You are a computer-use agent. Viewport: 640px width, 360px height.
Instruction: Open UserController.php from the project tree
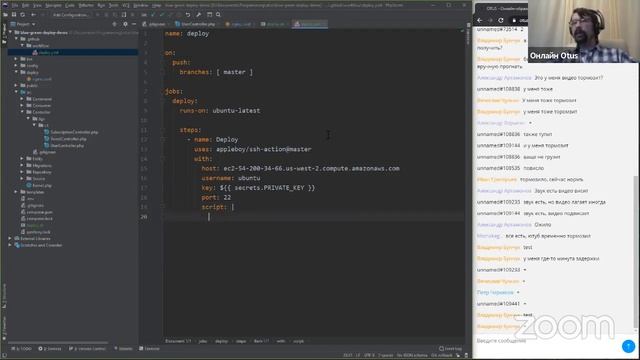point(64,145)
